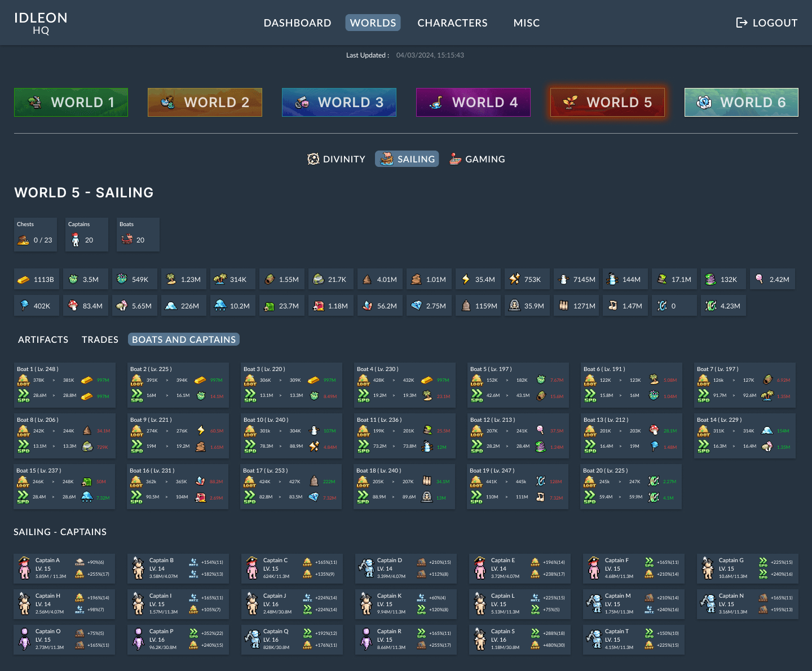Select the Boat 12 (Lv. 213) title
812x671 pixels.
[x=492, y=420]
